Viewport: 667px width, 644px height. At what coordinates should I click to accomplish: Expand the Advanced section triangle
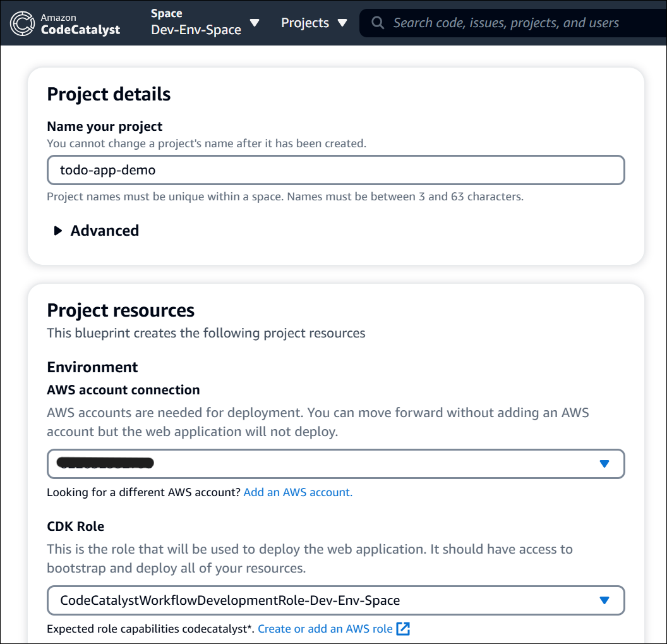(x=58, y=231)
